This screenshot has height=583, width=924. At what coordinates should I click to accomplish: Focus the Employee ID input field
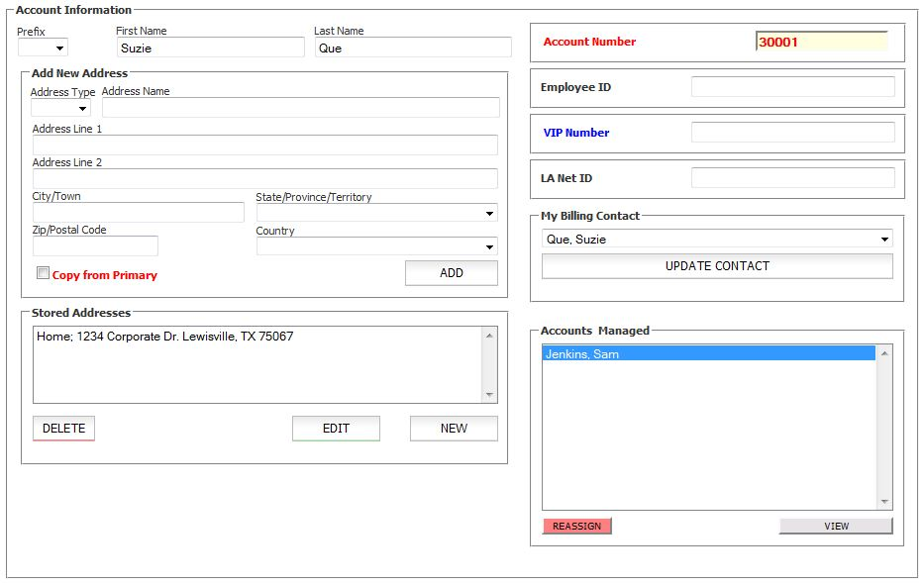(x=792, y=87)
